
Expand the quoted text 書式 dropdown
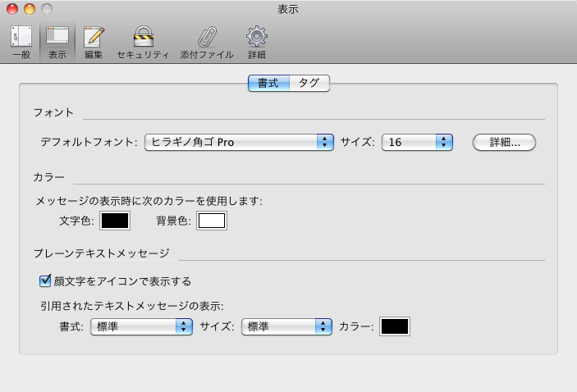click(x=142, y=326)
